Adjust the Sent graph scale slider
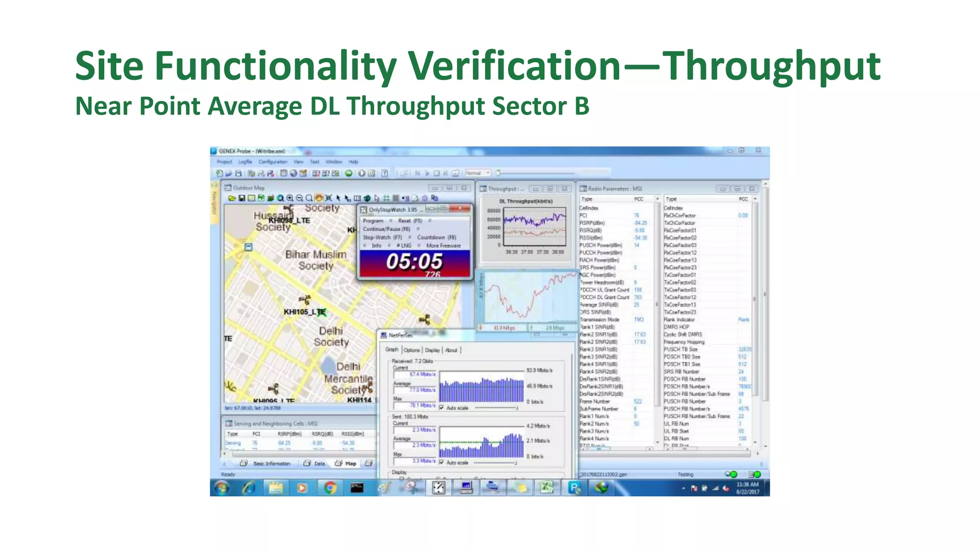 click(496, 463)
